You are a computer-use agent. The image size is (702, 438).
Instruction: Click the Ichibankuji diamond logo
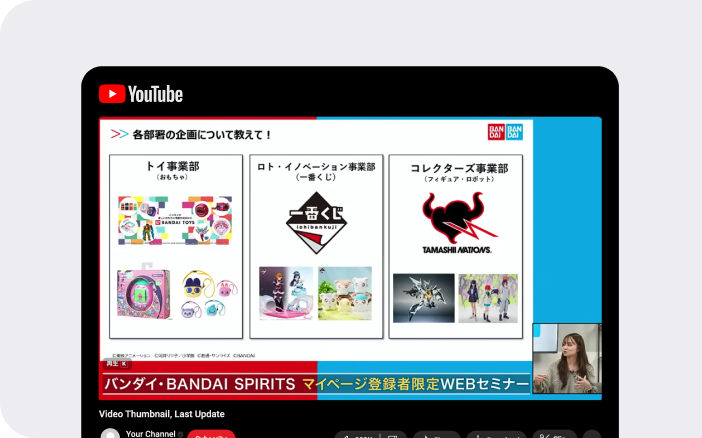(x=317, y=223)
